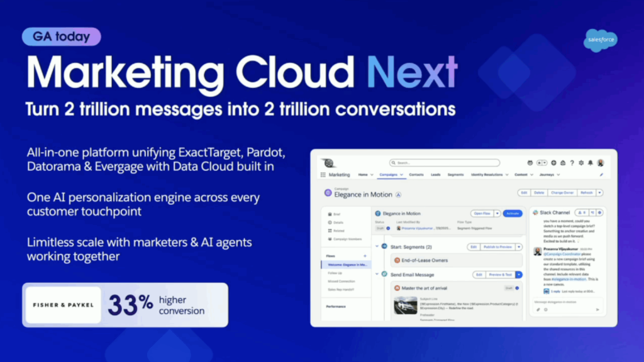Screen dimensions: 644x362
Task: Click the Refresh button
Action: coord(587,192)
